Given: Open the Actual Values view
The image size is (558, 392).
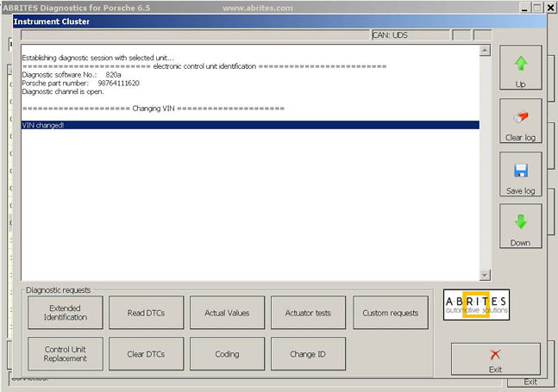Looking at the screenshot, I should 227,313.
